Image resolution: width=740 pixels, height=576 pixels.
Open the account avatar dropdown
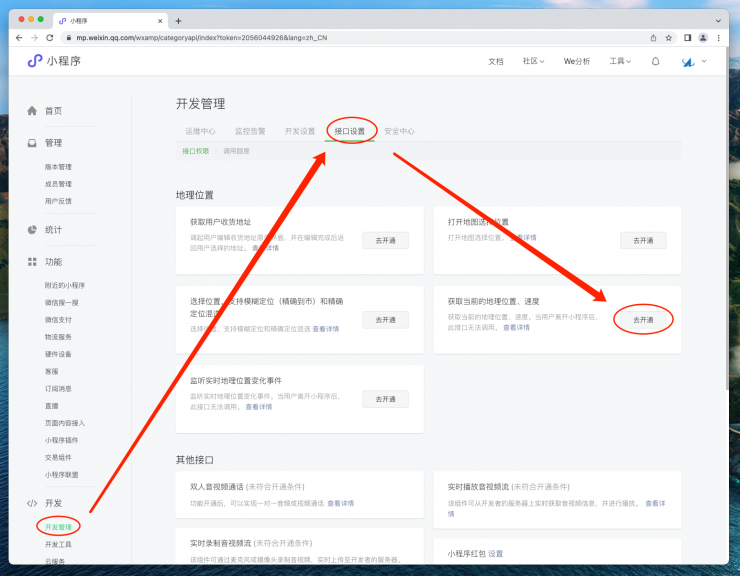(692, 62)
